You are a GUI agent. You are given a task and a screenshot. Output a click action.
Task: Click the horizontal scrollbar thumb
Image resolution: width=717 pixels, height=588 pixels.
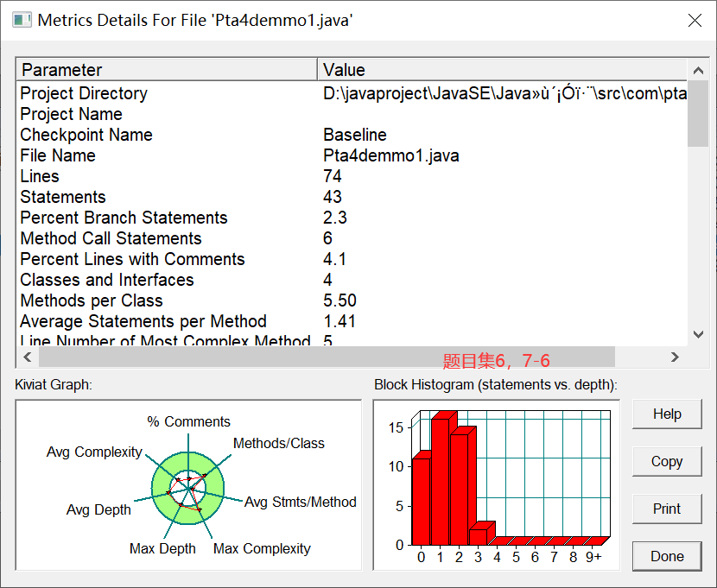327,357
